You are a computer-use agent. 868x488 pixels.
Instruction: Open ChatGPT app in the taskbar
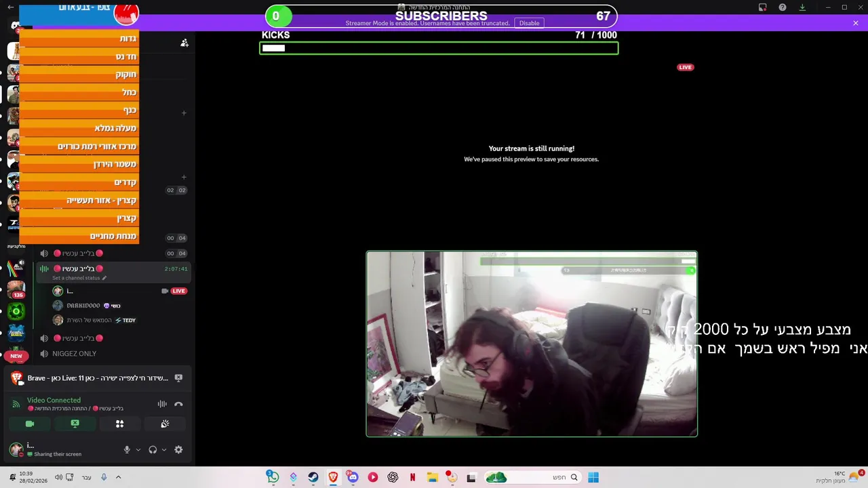click(393, 477)
